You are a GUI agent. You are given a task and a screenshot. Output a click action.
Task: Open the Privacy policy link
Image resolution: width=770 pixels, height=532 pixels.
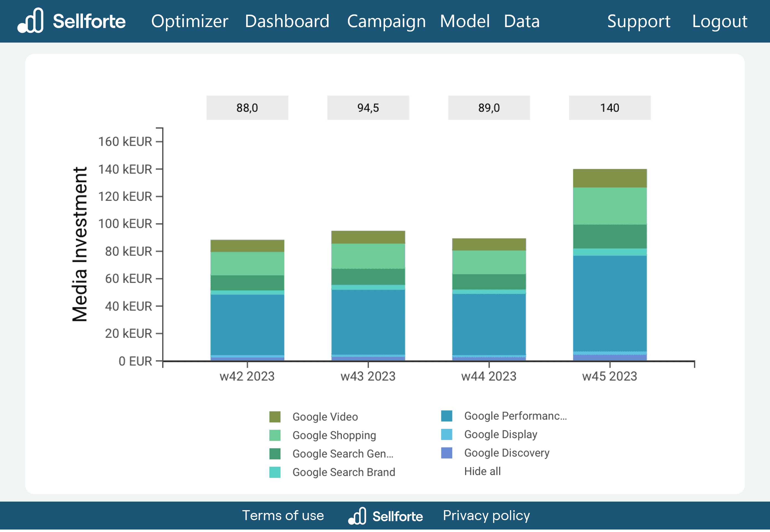486,515
